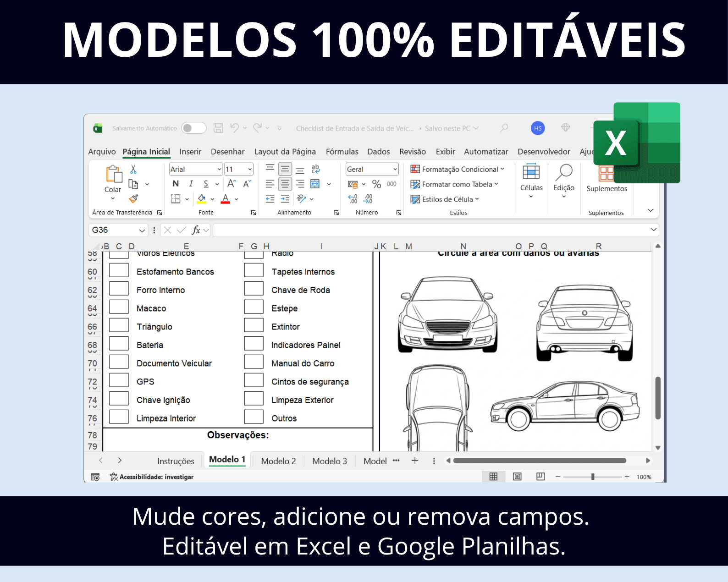
Task: Open the Fórmulas ribbon tab
Action: coord(342,152)
